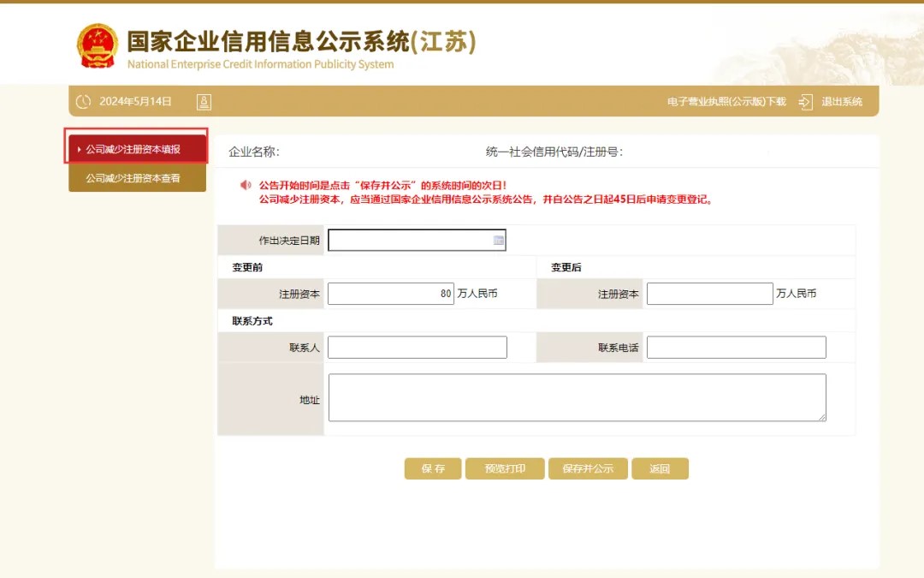Click the address textarea resize handle

(821, 417)
